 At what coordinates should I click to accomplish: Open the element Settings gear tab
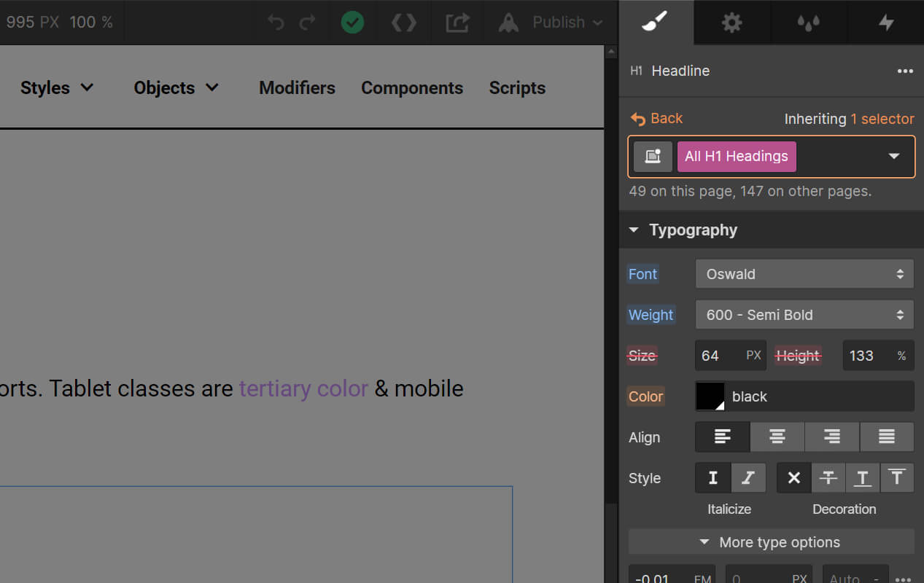click(731, 23)
